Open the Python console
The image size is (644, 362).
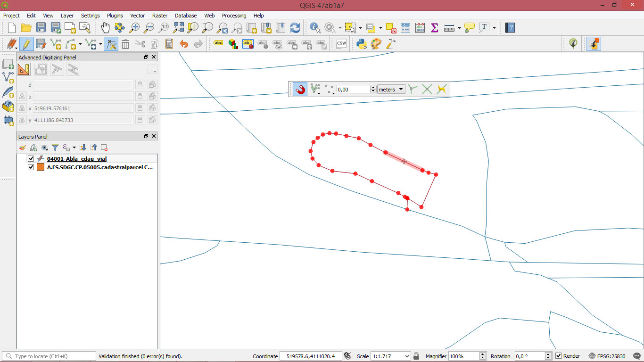point(362,44)
